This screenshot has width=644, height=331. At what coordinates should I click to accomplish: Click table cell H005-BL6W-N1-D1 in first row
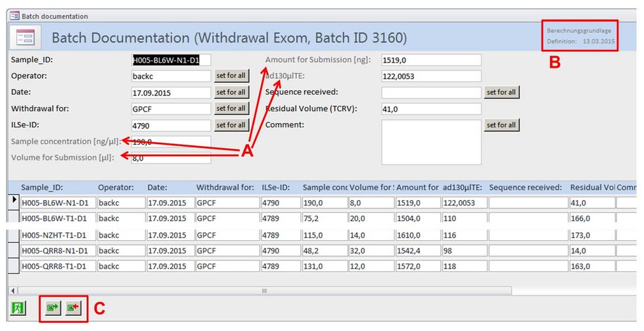(58, 203)
